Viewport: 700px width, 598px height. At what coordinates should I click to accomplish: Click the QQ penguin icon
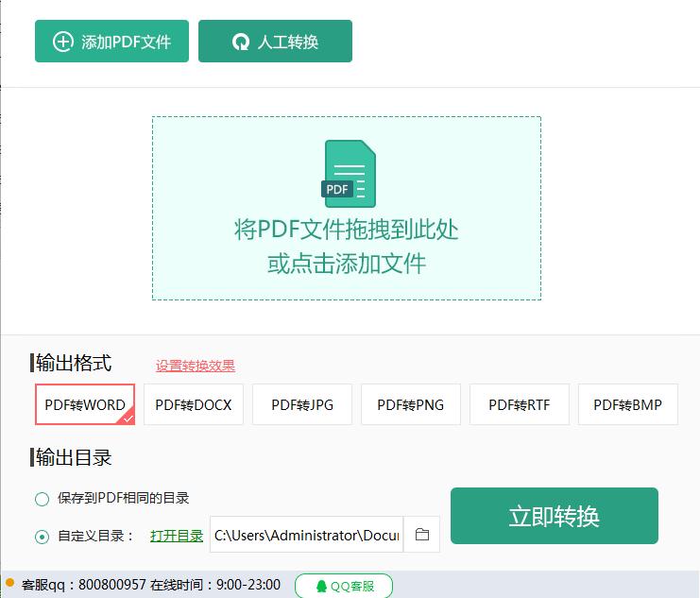point(321,587)
